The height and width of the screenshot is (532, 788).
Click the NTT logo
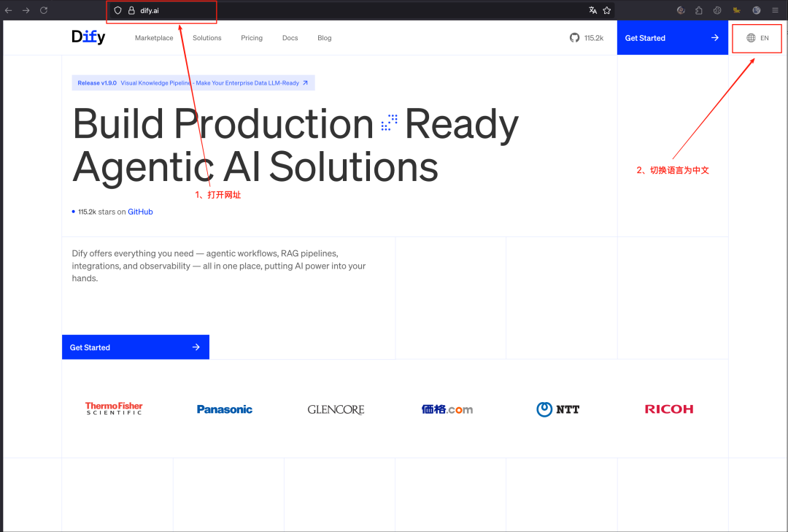coord(558,409)
